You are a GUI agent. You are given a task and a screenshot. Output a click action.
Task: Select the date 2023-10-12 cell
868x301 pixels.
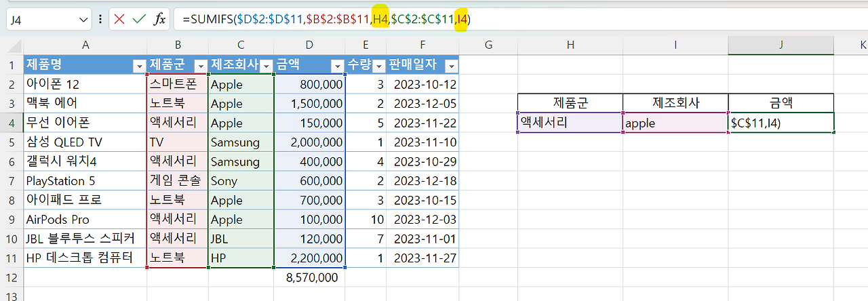(x=422, y=85)
